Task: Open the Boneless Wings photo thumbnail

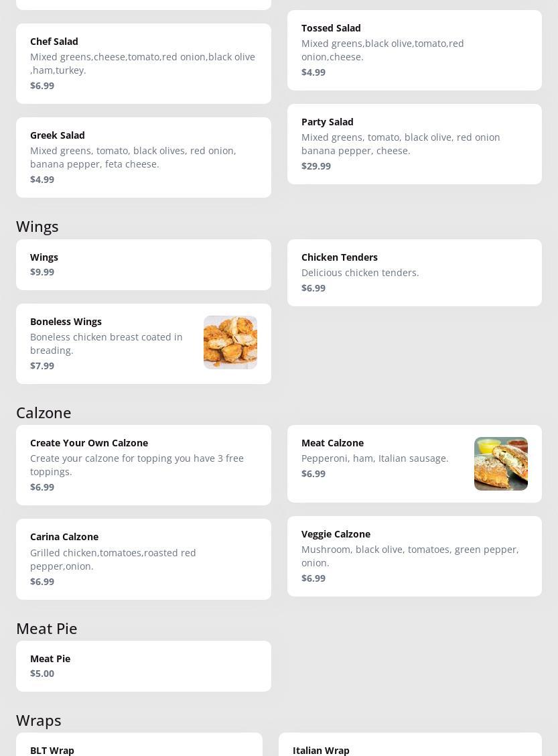Action: [x=230, y=342]
